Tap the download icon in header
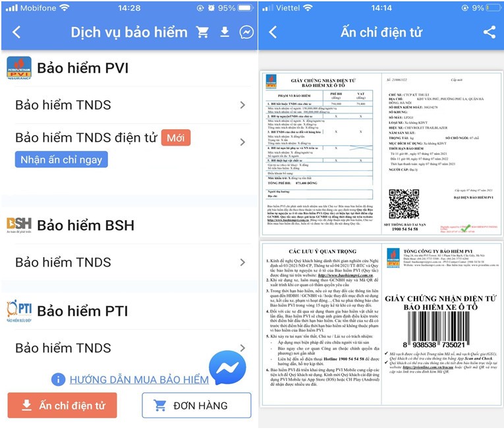The width and height of the screenshot is (504, 430). click(225, 32)
